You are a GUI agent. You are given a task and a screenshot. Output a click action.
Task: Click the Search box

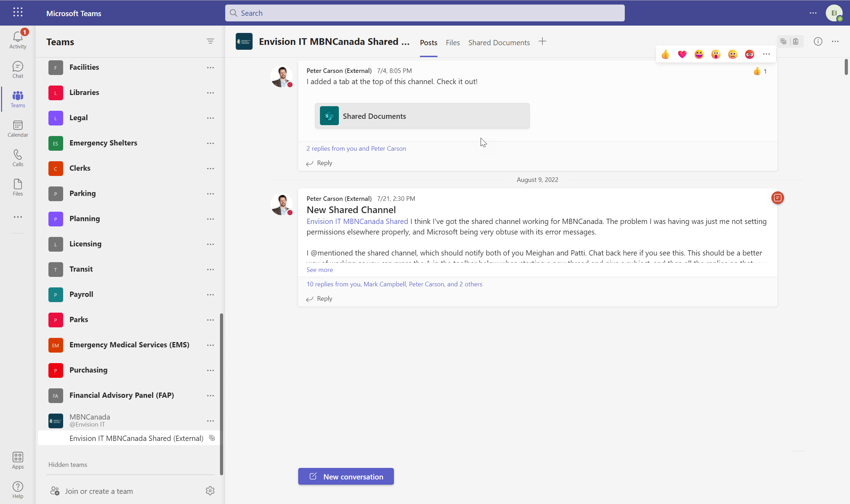pyautogui.click(x=425, y=13)
